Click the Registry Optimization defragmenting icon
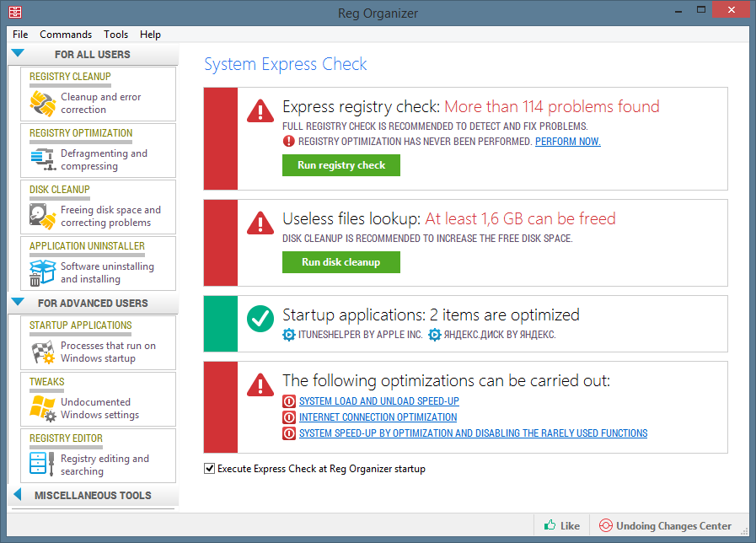This screenshot has width=756, height=543. point(42,159)
